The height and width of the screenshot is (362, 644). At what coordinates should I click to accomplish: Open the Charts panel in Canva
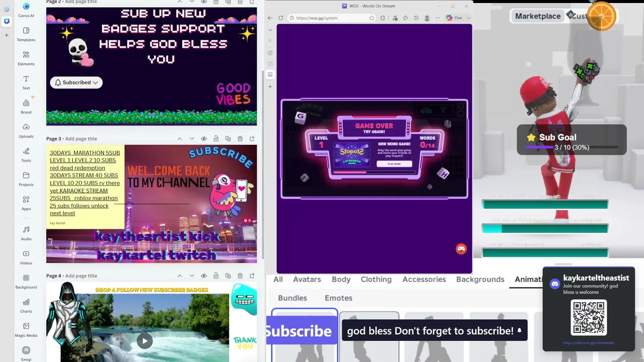26,305
